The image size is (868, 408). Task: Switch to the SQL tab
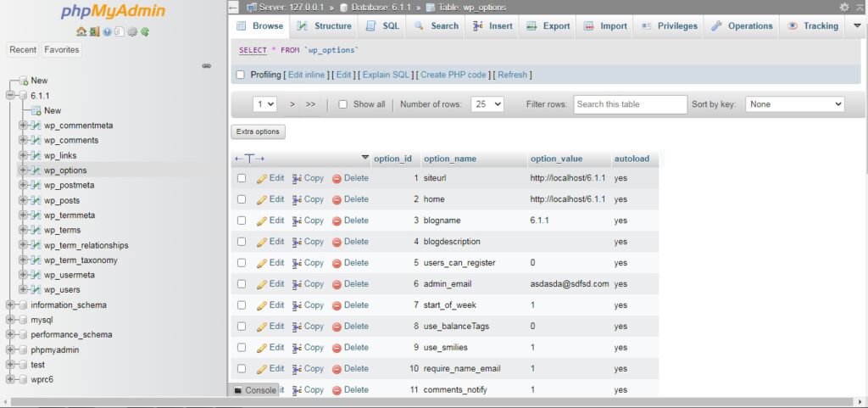(382, 26)
